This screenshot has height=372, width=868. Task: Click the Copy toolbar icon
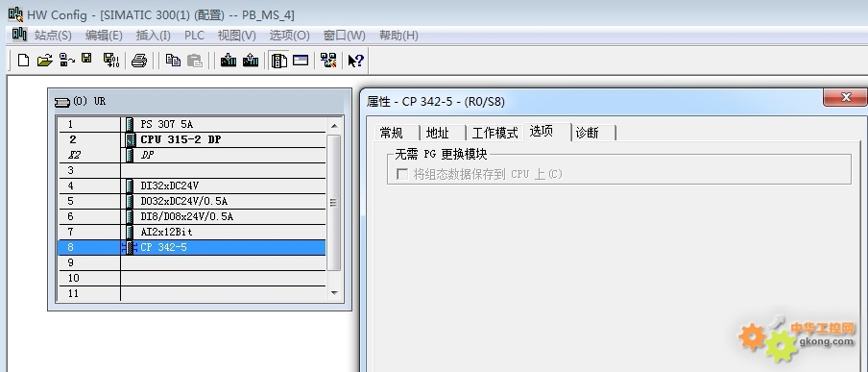173,60
